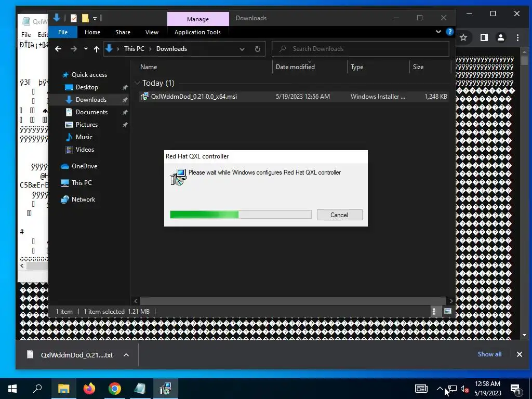This screenshot has height=399, width=532.
Task: Open Chrome profile icon
Action: pos(501,37)
